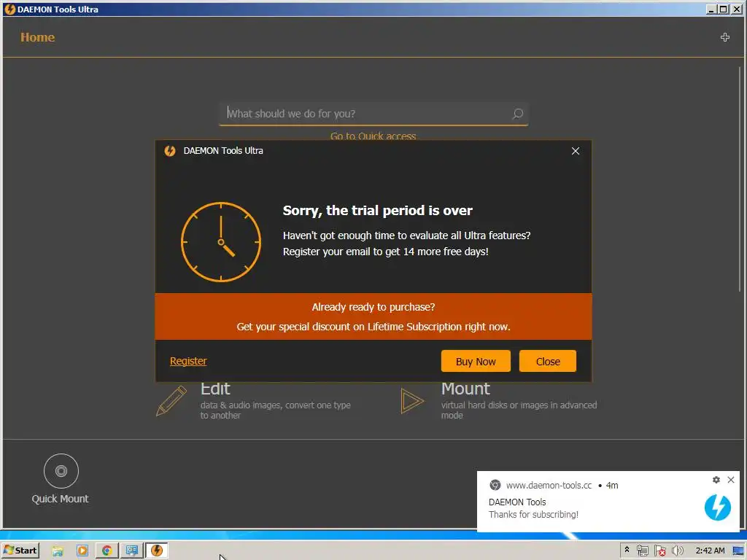The height and width of the screenshot is (560, 747).
Task: Click the Buy Now button
Action: click(x=476, y=361)
